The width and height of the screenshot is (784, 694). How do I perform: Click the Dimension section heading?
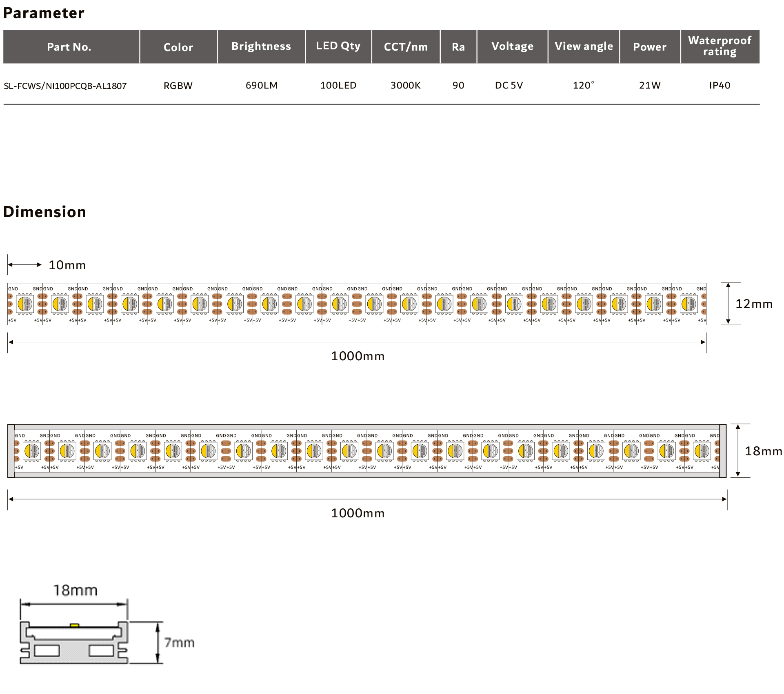[45, 212]
